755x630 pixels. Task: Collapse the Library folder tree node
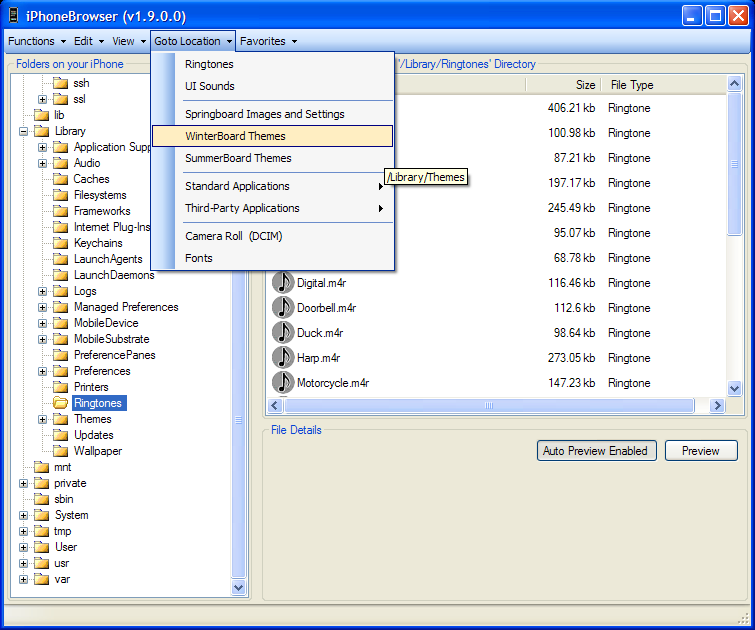pyautogui.click(x=23, y=131)
